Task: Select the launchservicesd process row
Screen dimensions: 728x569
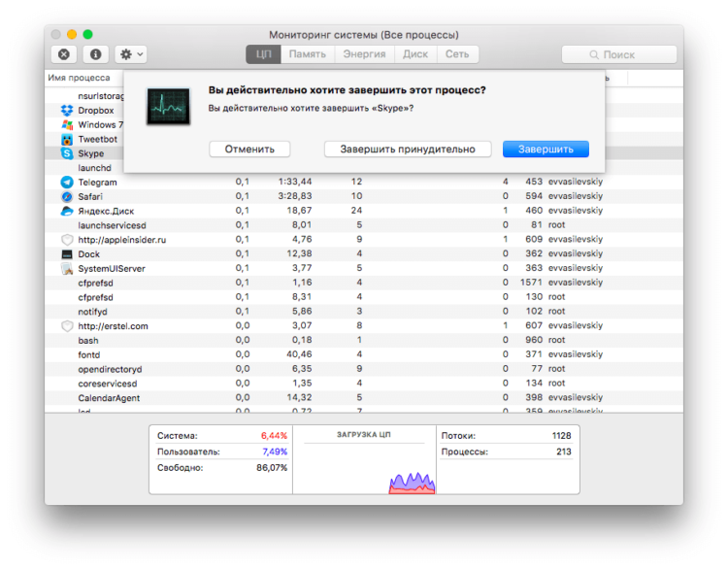Action: pos(364,225)
